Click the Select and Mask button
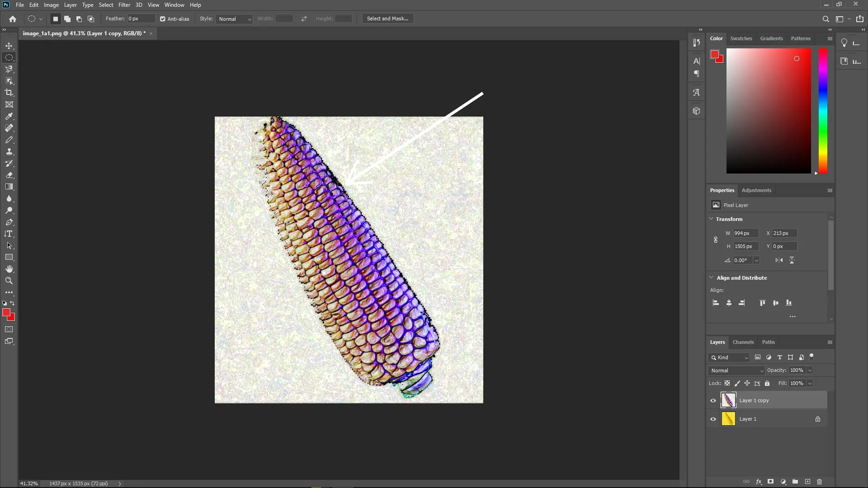 pyautogui.click(x=387, y=19)
